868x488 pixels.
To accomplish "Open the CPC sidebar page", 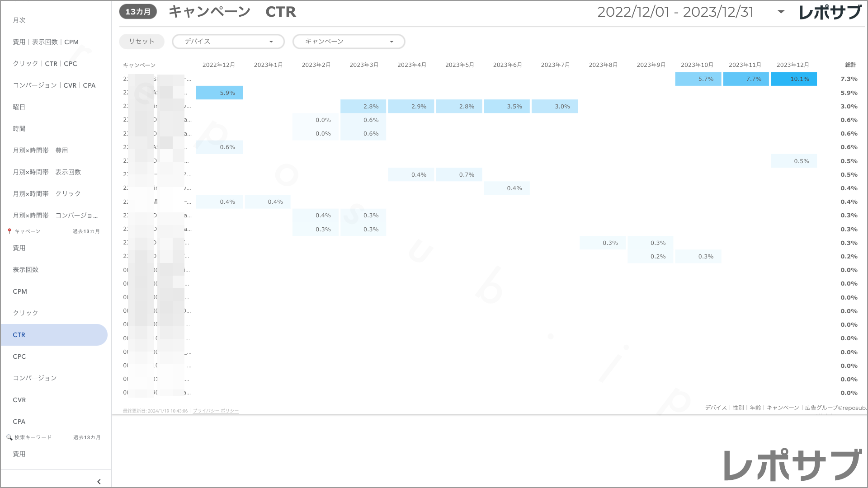I will point(19,357).
